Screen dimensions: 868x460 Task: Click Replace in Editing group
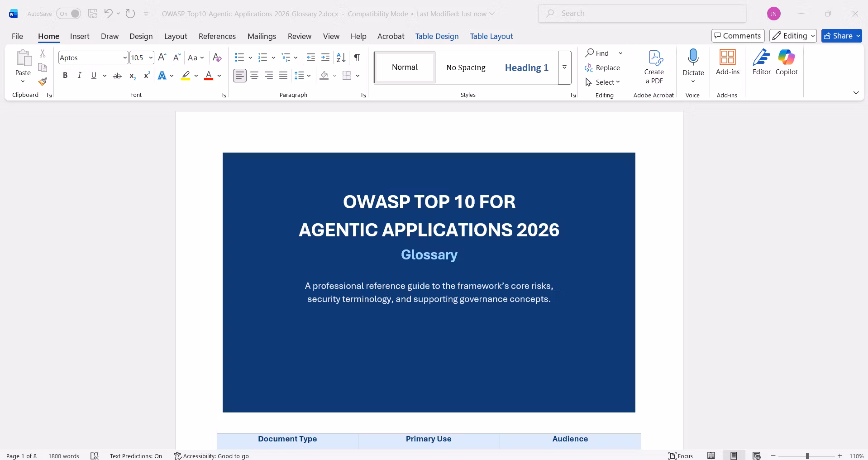tap(602, 67)
